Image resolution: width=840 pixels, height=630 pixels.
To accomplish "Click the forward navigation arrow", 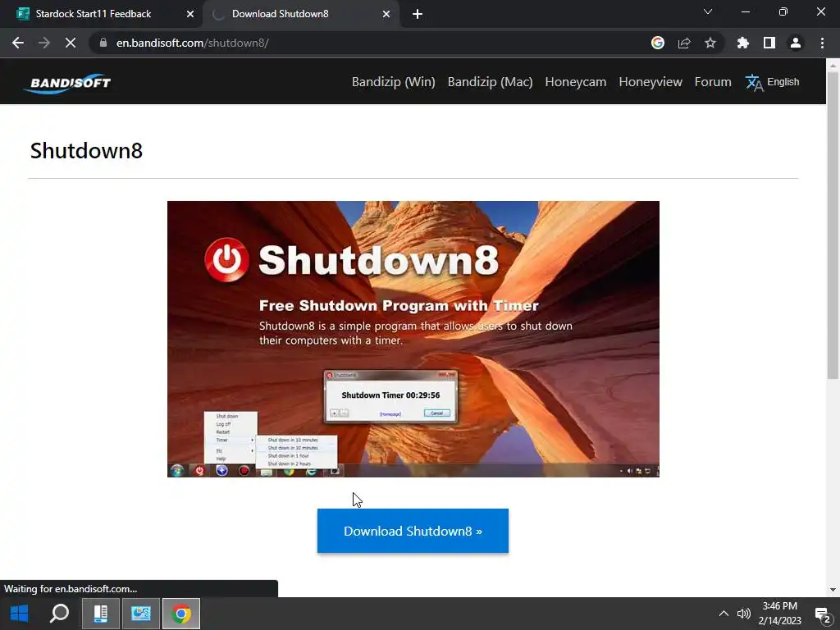I will [x=44, y=43].
